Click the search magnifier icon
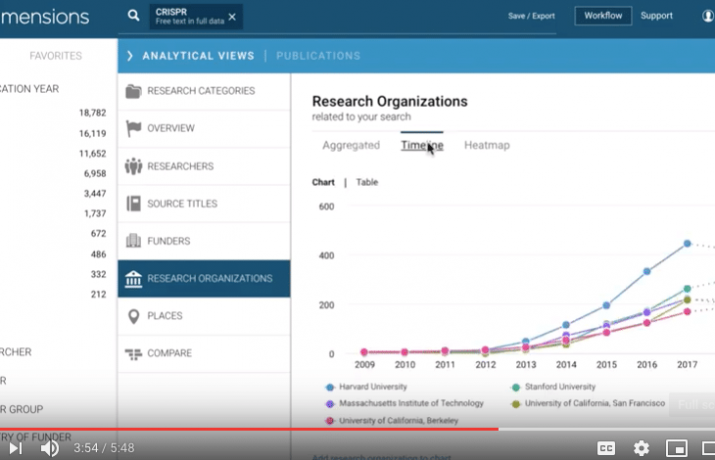 134,16
